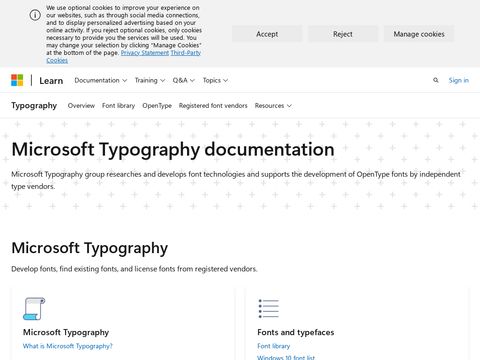Open the Typography section title link
This screenshot has width=480, height=360.
(x=34, y=106)
